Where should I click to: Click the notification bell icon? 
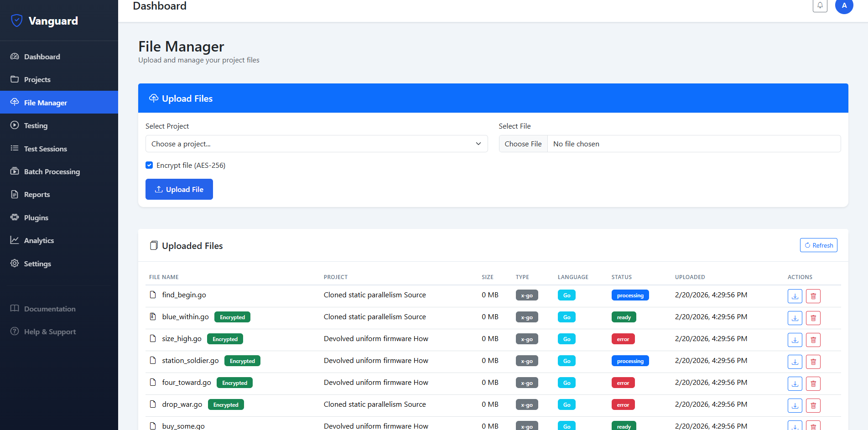820,6
